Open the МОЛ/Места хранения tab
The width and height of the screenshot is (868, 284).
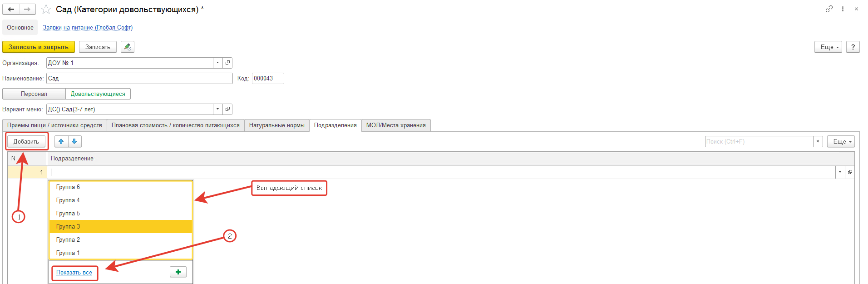click(x=396, y=125)
